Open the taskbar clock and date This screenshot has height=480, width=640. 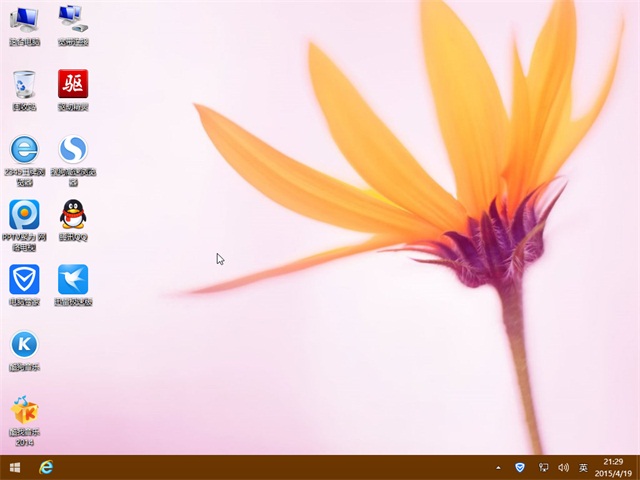(615, 467)
